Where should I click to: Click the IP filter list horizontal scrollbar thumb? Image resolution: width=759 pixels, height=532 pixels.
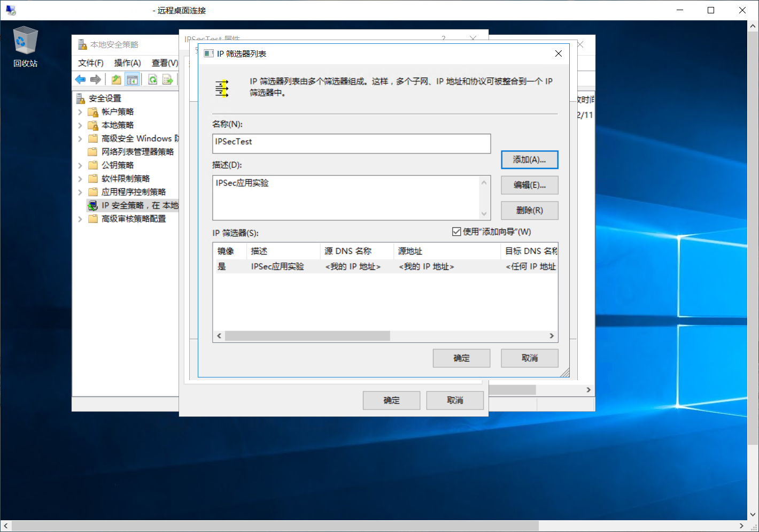tap(307, 336)
